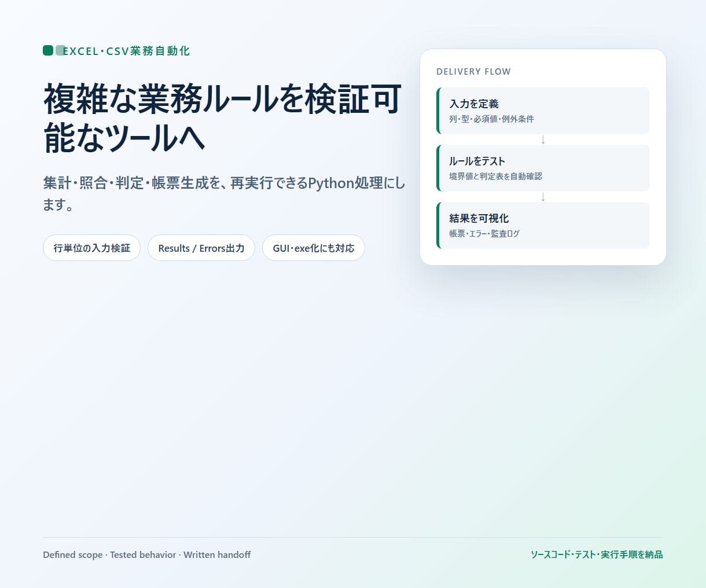Click 境界値と判定表を自動確認 text
This screenshot has height=588, width=706.
(x=495, y=176)
